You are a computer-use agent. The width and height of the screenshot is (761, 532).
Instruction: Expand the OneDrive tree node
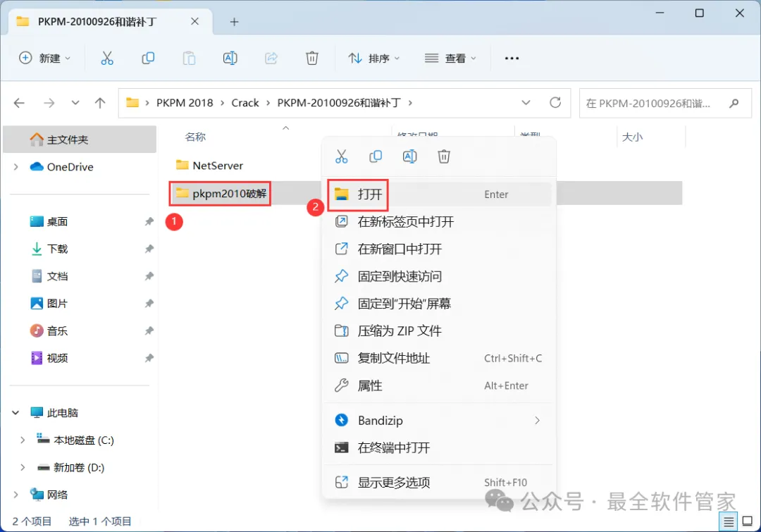[x=16, y=167]
